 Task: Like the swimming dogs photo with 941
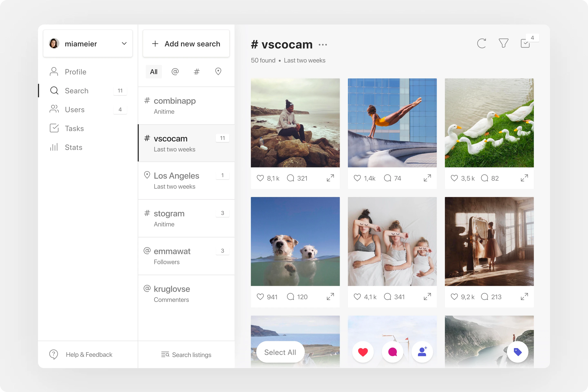260,296
